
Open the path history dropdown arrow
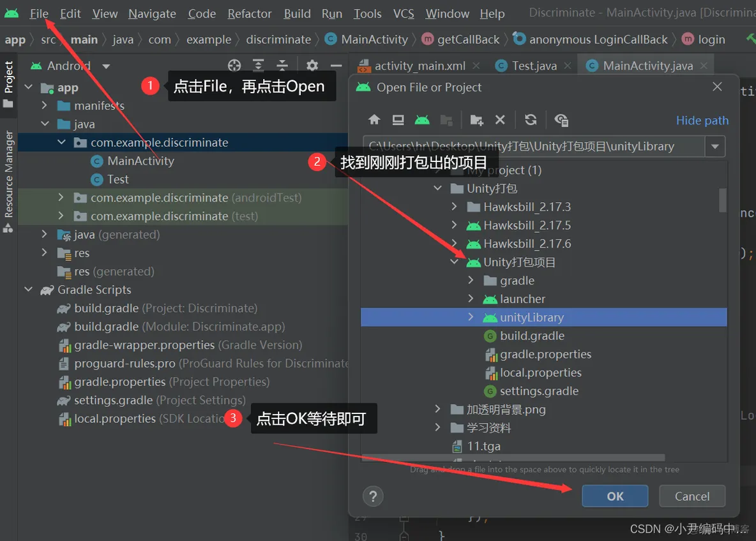pyautogui.click(x=715, y=147)
